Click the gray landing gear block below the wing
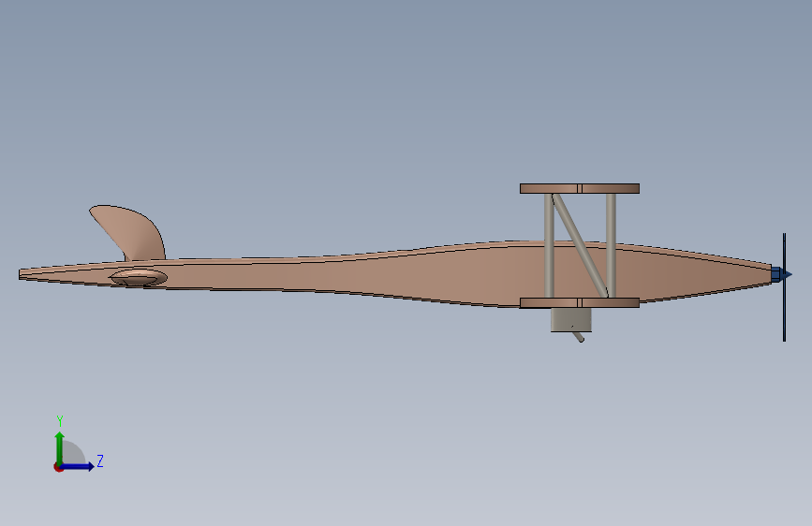This screenshot has height=526, width=812. (571, 320)
